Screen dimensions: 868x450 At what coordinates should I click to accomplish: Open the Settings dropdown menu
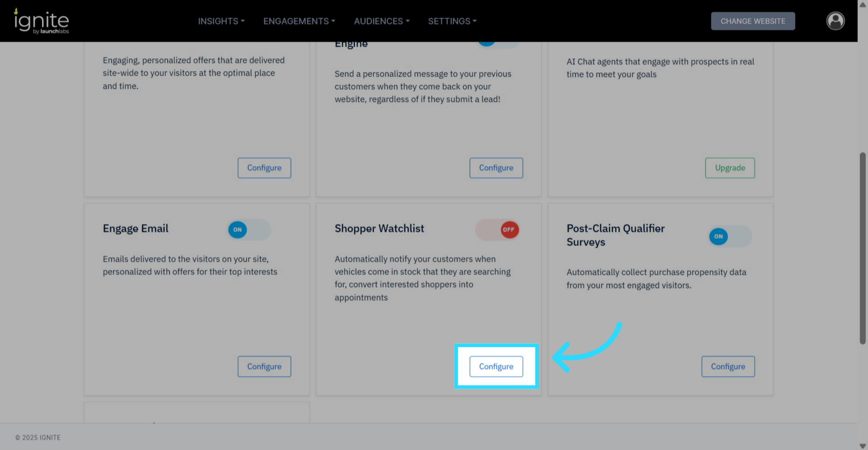452,21
